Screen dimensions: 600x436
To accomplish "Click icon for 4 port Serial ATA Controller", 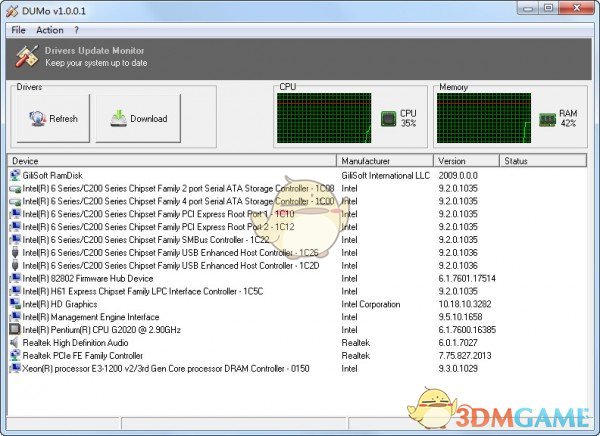I will tap(15, 201).
